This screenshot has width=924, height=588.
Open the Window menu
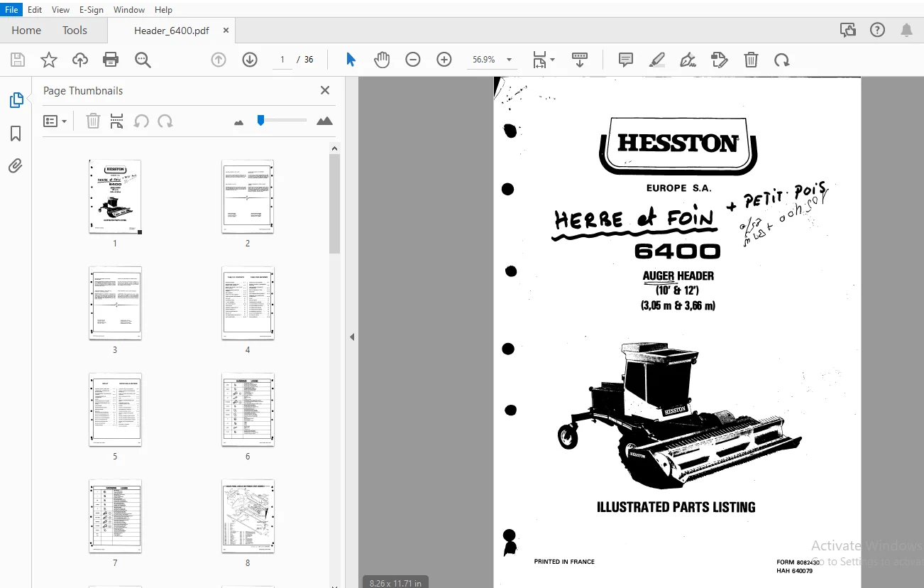pos(129,9)
